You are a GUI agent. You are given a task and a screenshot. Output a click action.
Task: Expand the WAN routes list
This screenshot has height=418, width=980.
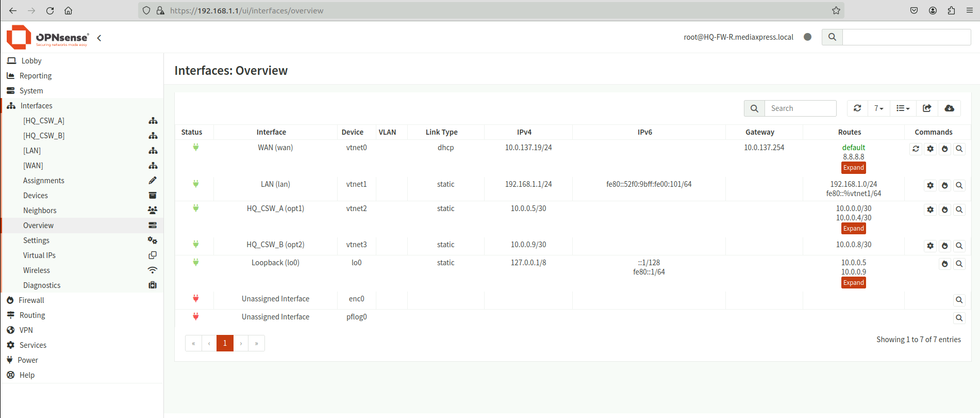click(x=854, y=168)
